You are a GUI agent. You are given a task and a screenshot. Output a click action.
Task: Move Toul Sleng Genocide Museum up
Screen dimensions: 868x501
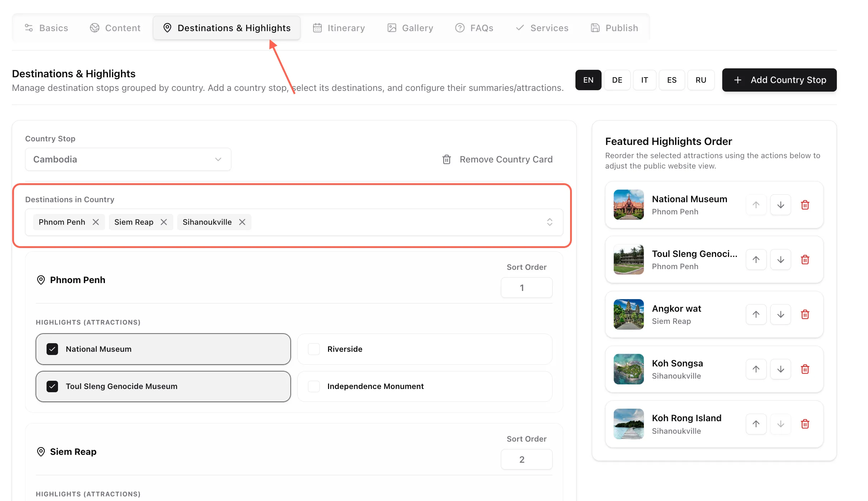pyautogui.click(x=756, y=259)
